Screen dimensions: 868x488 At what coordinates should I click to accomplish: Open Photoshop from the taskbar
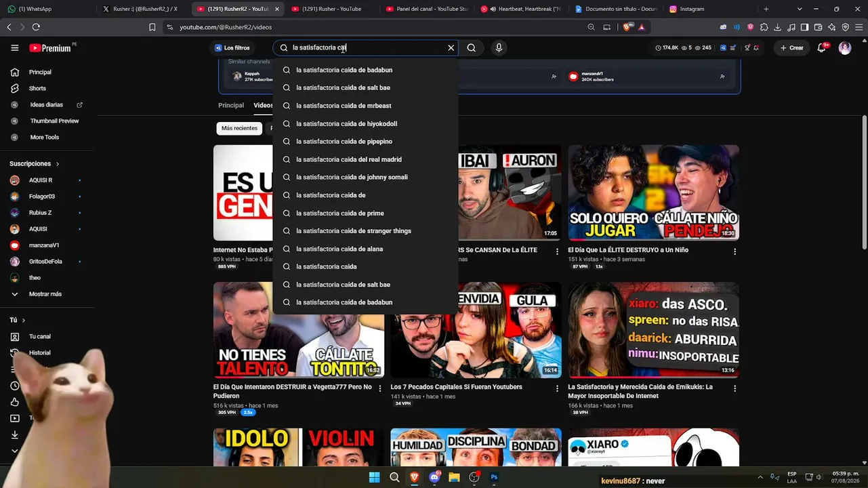495,477
